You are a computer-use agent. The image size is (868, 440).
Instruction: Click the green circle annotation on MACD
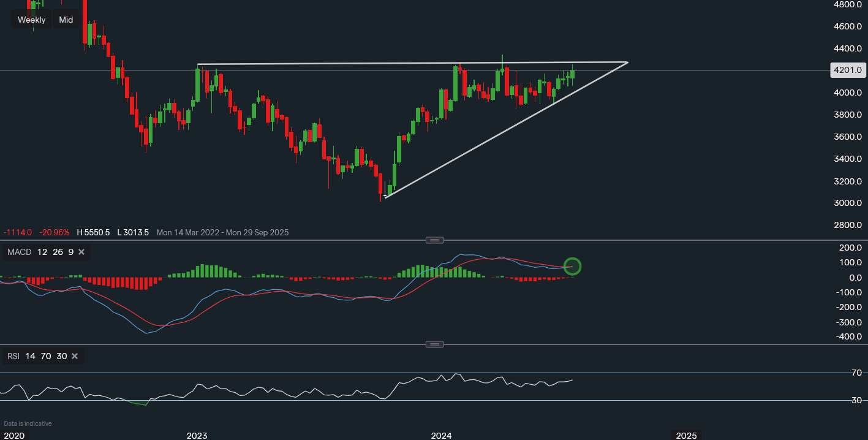[x=572, y=267]
